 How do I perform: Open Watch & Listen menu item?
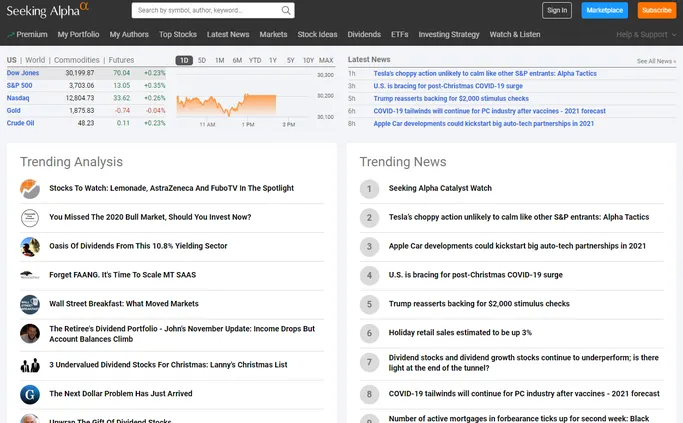[x=514, y=34]
